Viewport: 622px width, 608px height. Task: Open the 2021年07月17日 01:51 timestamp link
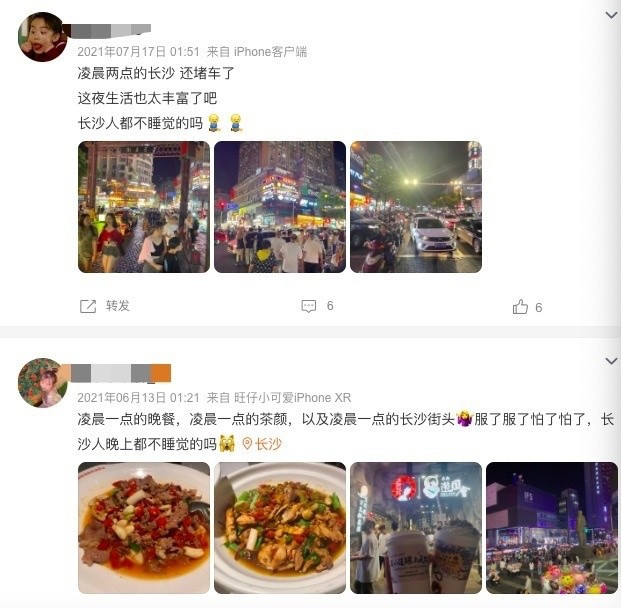(138, 52)
